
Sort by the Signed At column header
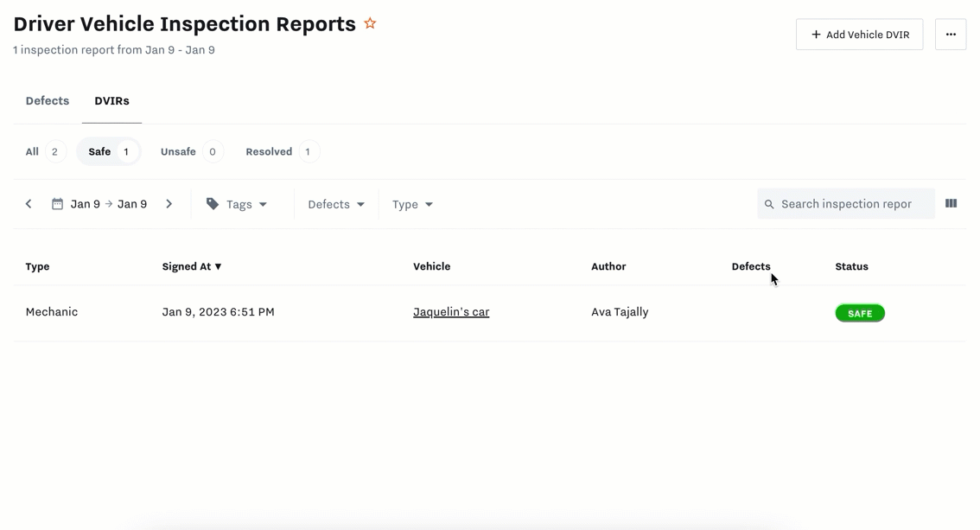(192, 266)
